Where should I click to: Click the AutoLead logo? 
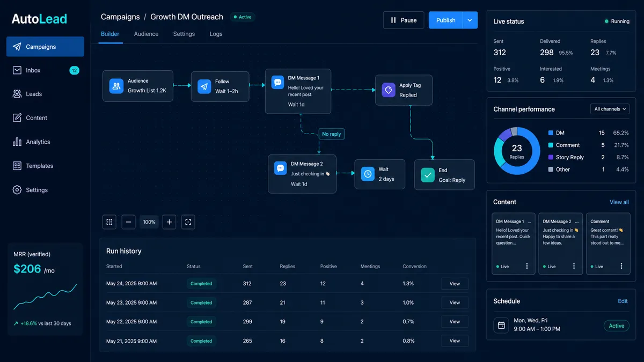tap(39, 19)
